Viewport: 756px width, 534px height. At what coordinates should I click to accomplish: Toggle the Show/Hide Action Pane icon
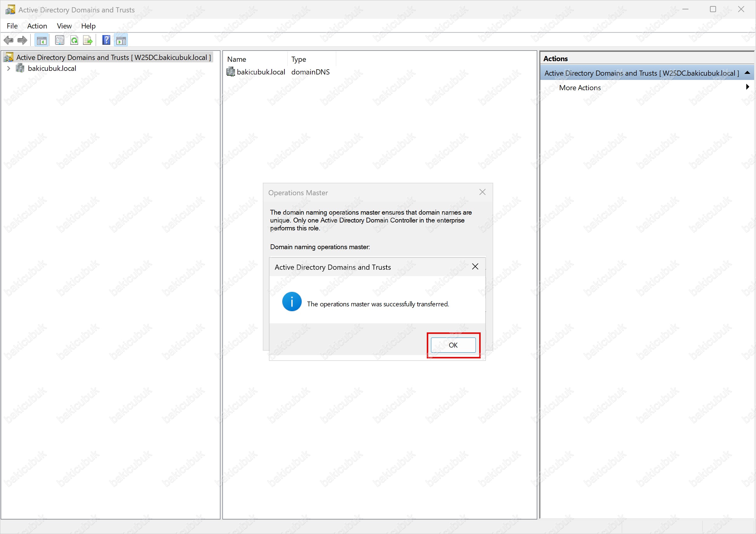point(121,41)
